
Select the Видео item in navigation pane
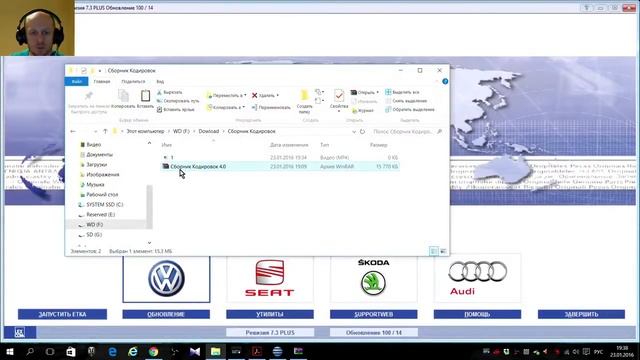[93, 144]
